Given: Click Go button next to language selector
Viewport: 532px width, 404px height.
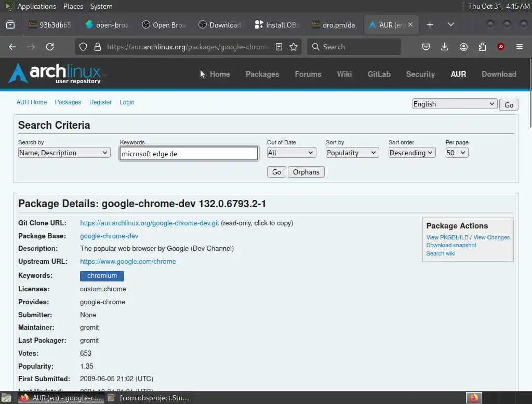Looking at the screenshot, I should coord(509,105).
